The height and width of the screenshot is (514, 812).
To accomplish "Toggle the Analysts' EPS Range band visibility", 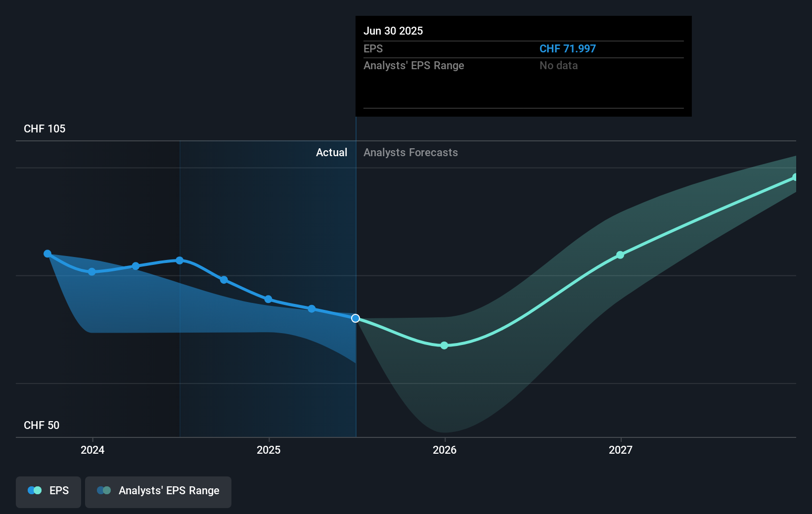I will (158, 490).
